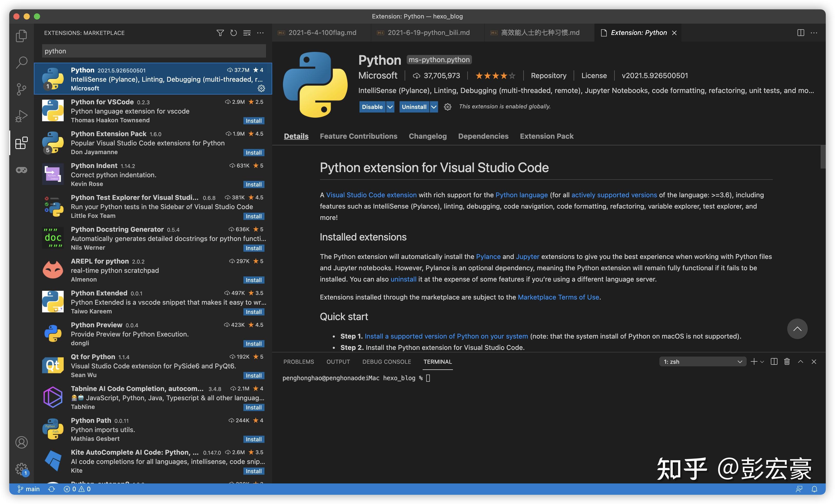This screenshot has height=504, width=835.
Task: Open the Run and Debug view
Action: click(x=21, y=116)
